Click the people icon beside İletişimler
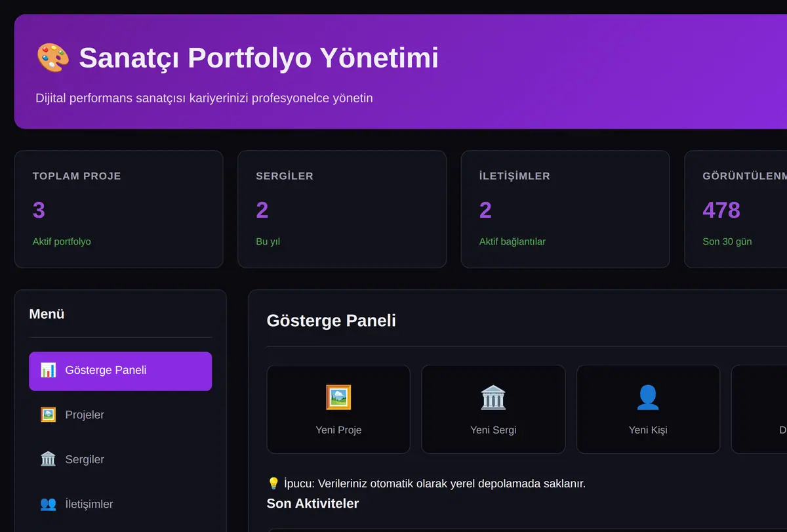Viewport: 787px width, 532px height. coord(48,504)
